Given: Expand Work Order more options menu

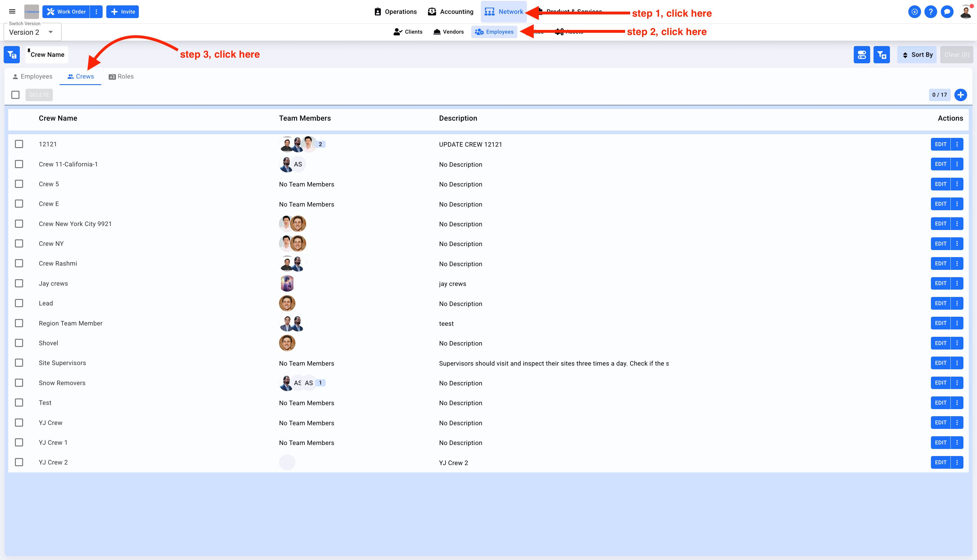Looking at the screenshot, I should (x=96, y=12).
